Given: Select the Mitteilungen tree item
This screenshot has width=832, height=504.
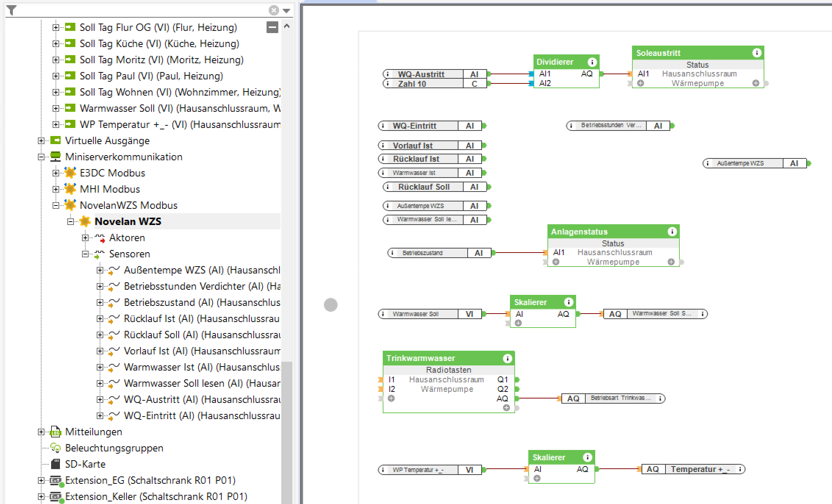Looking at the screenshot, I should 93,432.
